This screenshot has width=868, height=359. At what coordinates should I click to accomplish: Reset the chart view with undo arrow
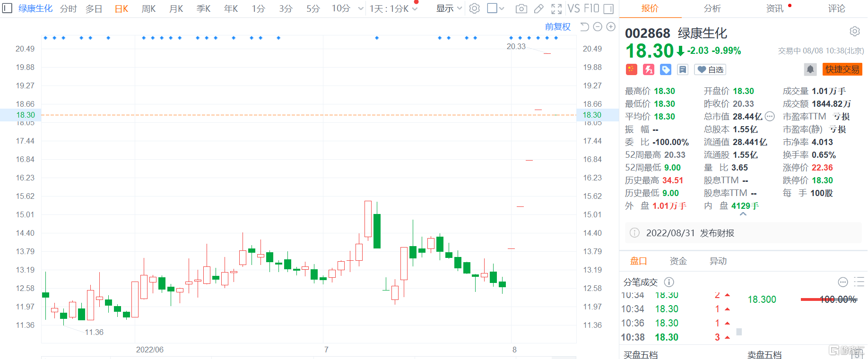(585, 27)
